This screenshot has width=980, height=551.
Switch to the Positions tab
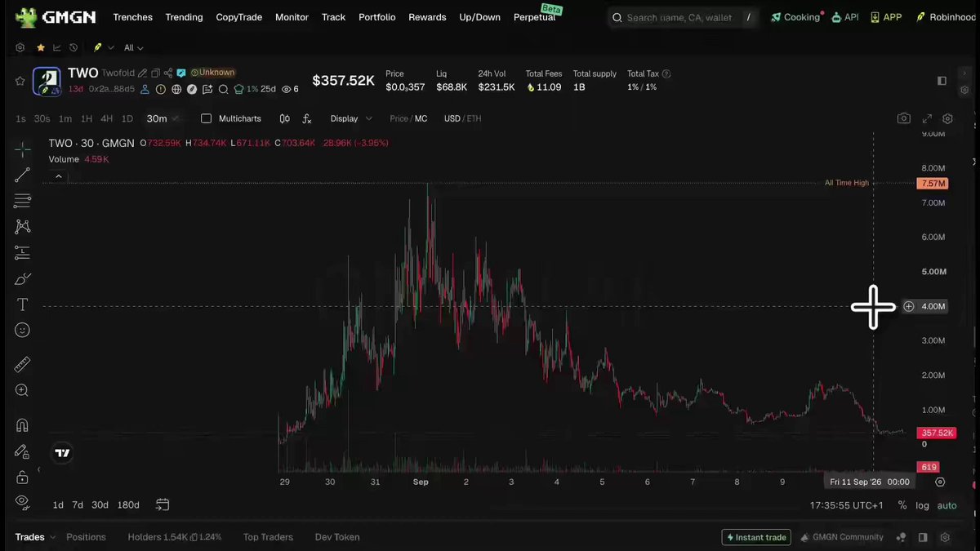(x=86, y=537)
